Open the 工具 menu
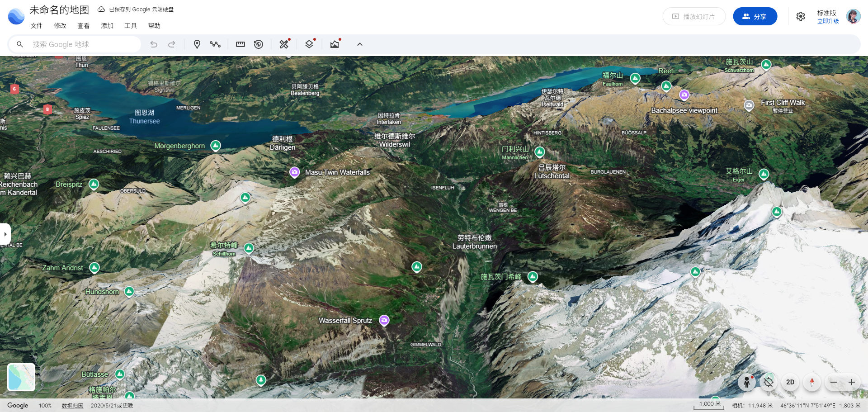The image size is (868, 412). [131, 26]
